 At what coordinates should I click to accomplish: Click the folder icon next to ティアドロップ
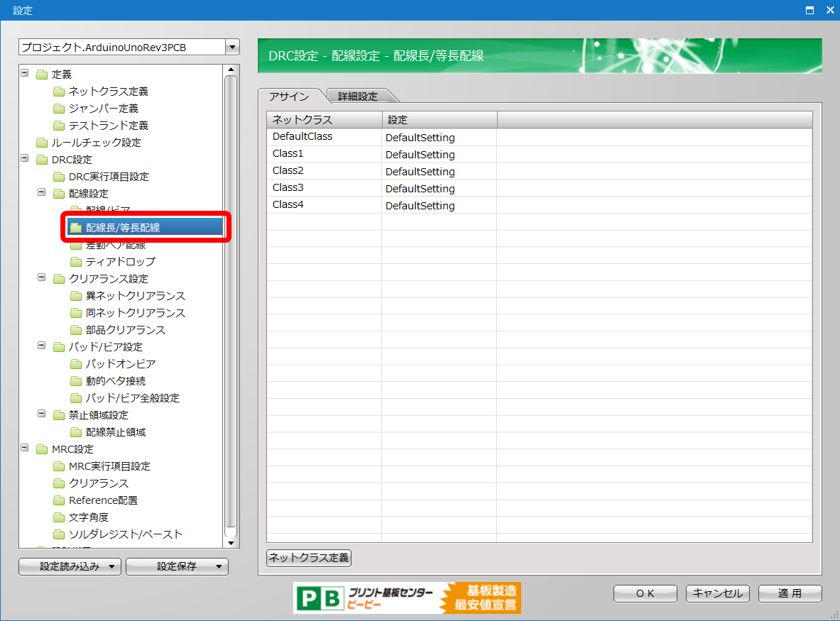coord(75,262)
